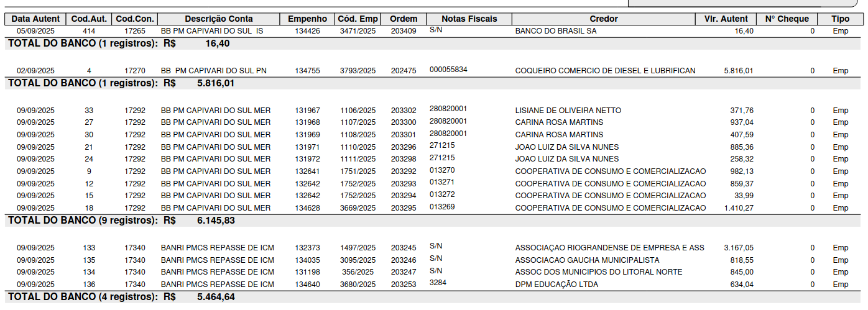Viewport: 868px width, 310px height.
Task: Select empenho number 134426
Action: (307, 30)
